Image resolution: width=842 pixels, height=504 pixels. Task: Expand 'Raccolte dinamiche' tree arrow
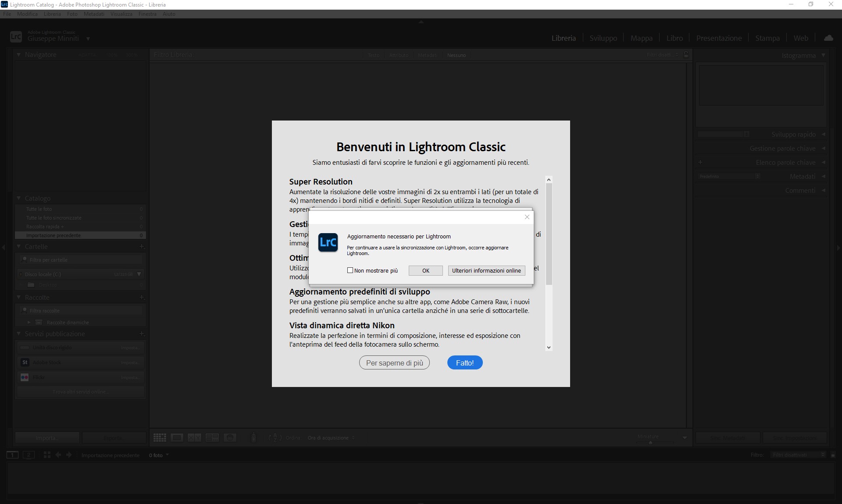(x=29, y=323)
